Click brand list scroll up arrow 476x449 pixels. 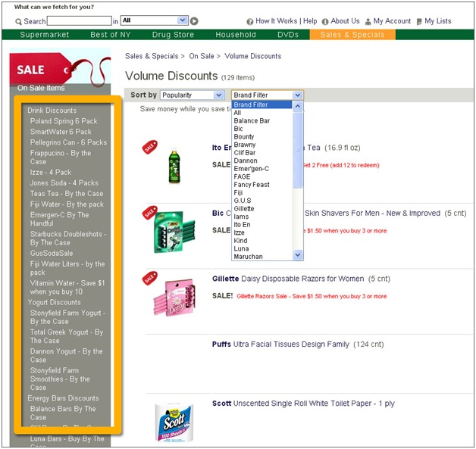(x=298, y=106)
